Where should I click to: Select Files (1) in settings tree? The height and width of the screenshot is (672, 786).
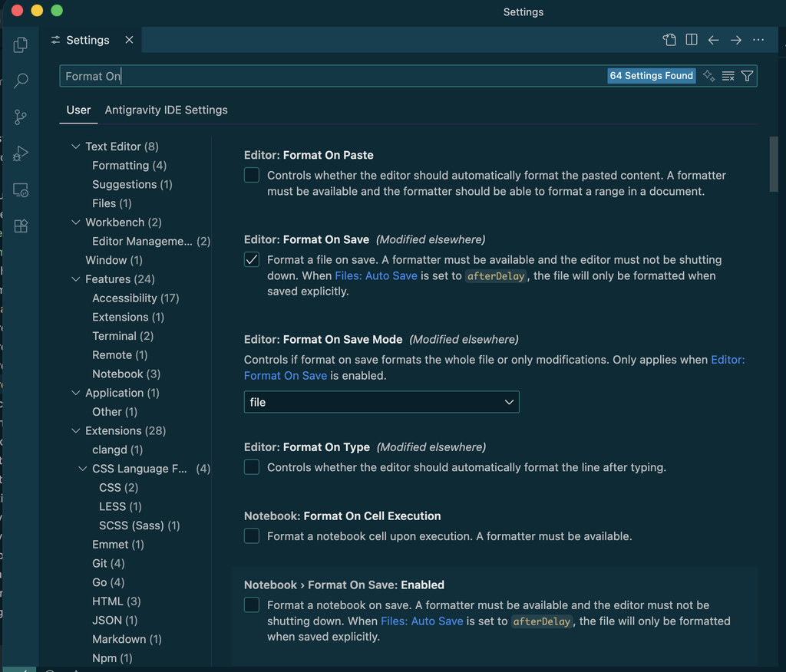click(112, 203)
